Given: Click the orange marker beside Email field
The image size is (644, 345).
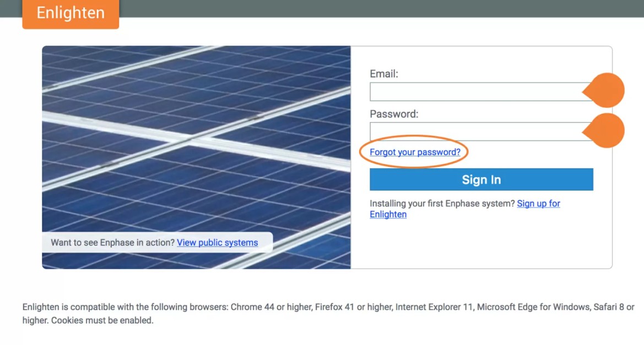Looking at the screenshot, I should coord(606,90).
